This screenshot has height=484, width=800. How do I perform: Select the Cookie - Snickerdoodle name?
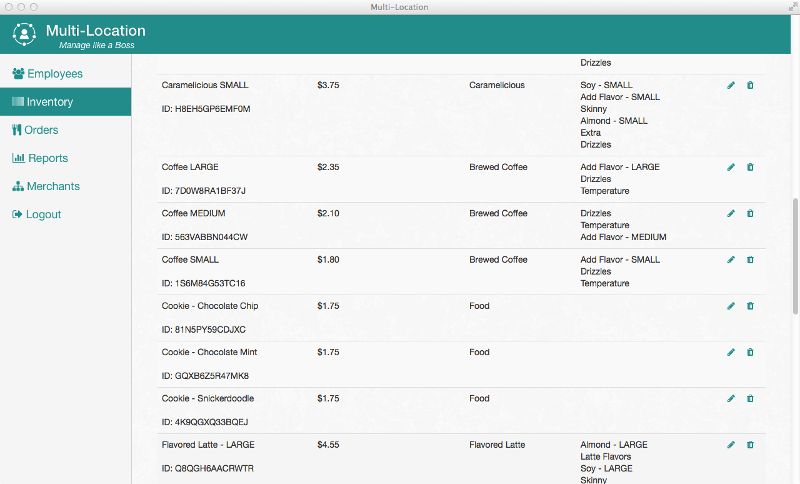click(208, 398)
